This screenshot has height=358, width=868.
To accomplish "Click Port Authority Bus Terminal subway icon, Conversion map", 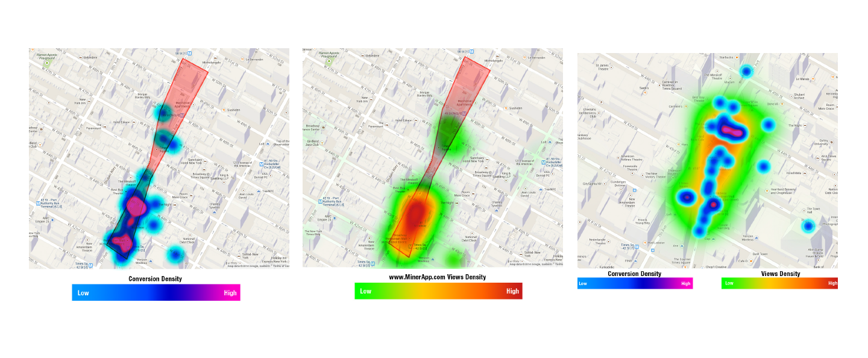I will (x=39, y=203).
